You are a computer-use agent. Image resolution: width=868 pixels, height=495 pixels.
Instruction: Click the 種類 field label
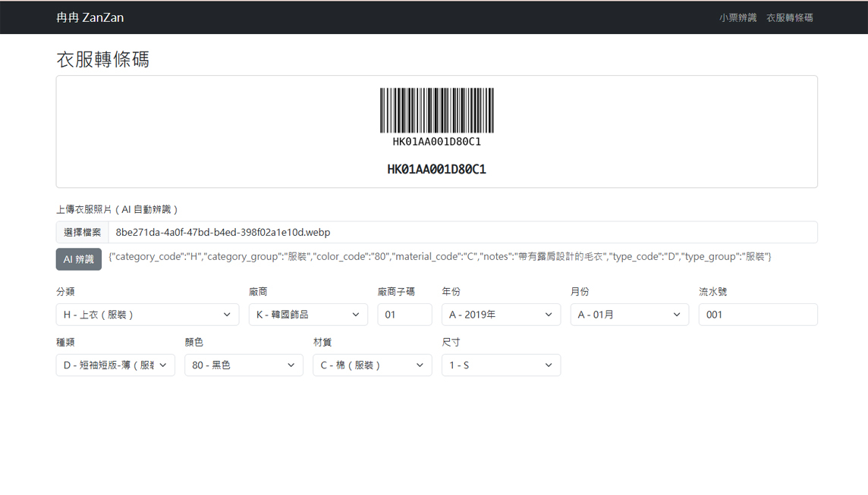pos(65,343)
